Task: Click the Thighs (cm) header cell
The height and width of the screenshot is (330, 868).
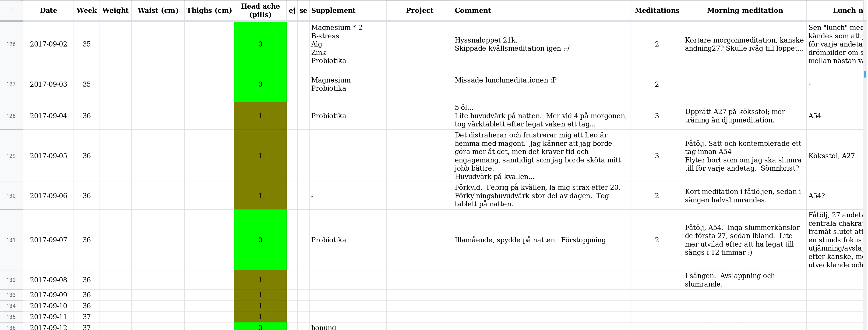Action: click(209, 11)
